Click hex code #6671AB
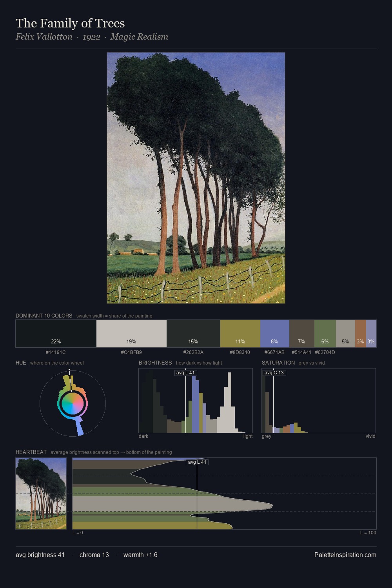Viewport: 392px width, 588px height. click(274, 352)
